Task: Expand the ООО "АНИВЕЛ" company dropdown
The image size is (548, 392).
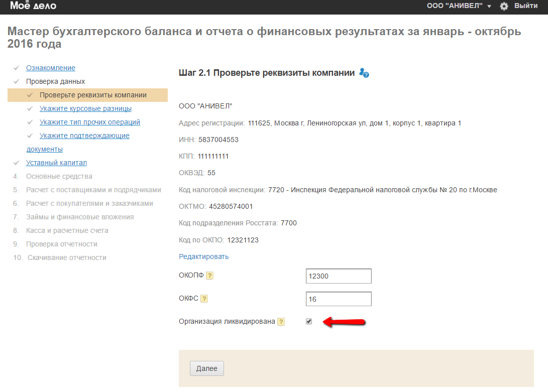Action: (x=459, y=6)
